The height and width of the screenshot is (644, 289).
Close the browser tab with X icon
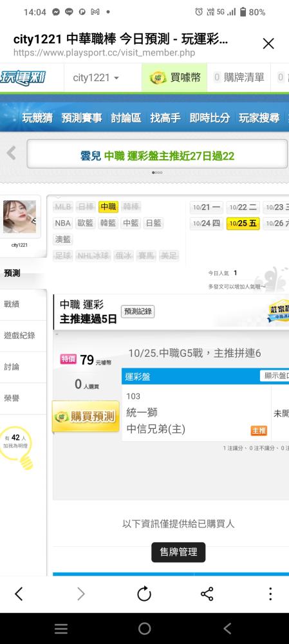[x=268, y=44]
